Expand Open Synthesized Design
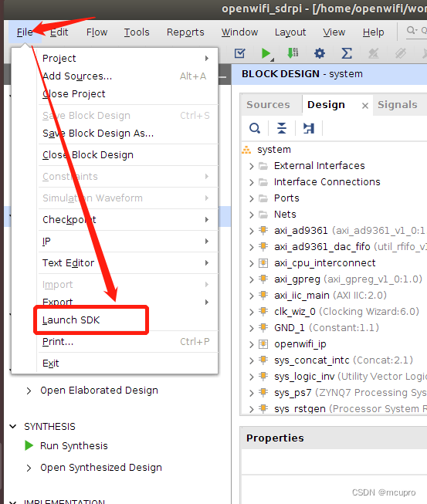Image resolution: width=427 pixels, height=504 pixels. click(29, 468)
